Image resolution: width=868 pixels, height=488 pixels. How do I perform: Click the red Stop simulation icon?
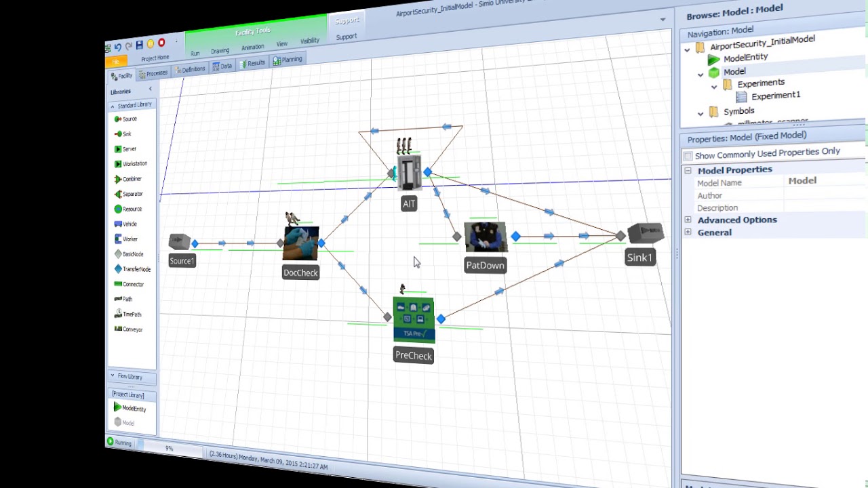[161, 43]
